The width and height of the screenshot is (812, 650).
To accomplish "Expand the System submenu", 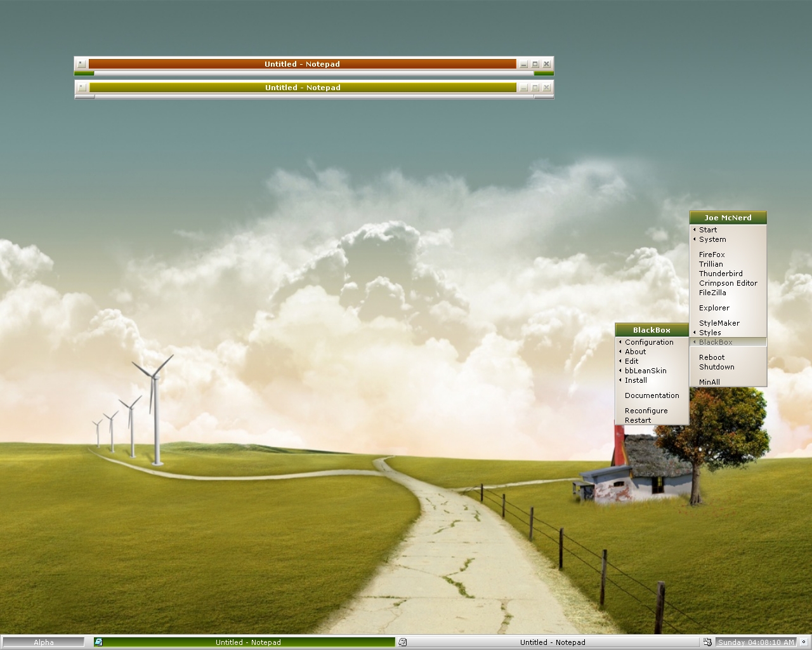I will 728,239.
